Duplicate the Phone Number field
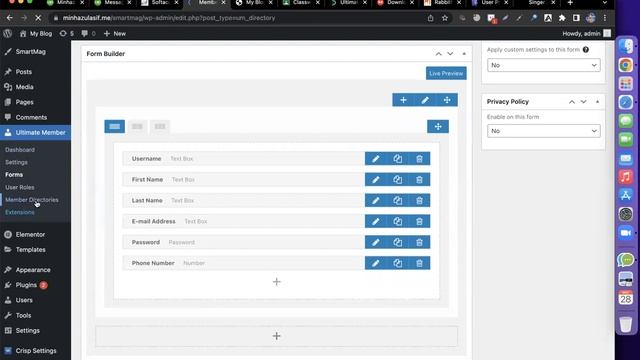Viewport: 640px width, 360px height. point(398,263)
